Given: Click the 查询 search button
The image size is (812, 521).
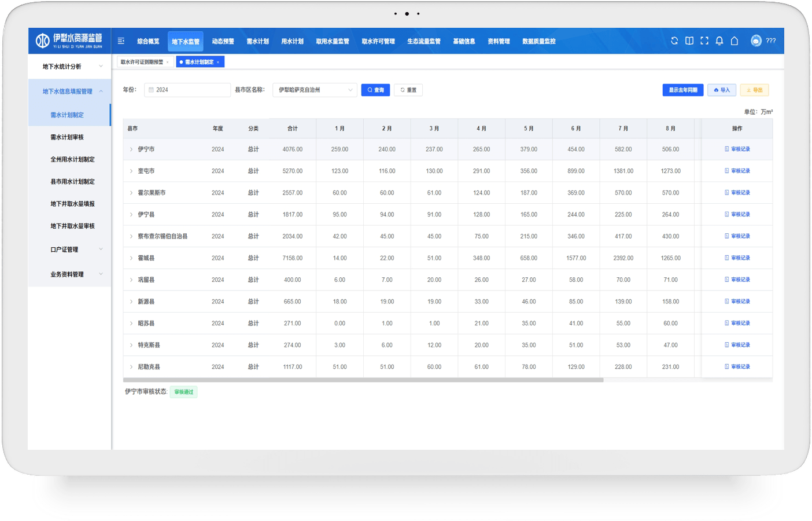Looking at the screenshot, I should pyautogui.click(x=375, y=90).
